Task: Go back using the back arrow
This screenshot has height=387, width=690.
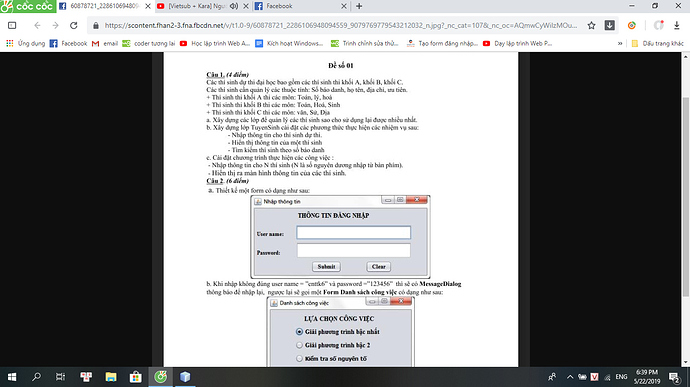Action: (37, 26)
